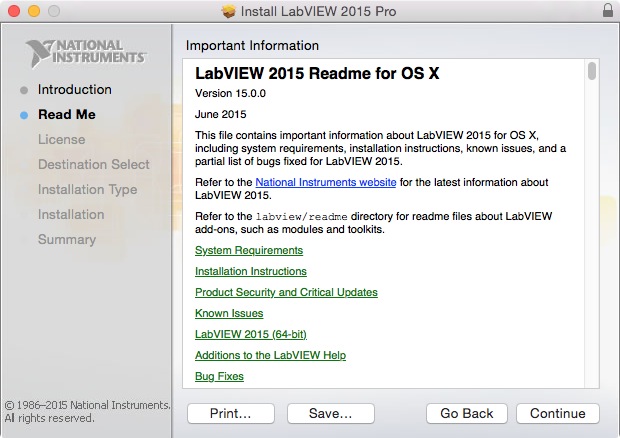Open Additions to the LabVIEW Help link

270,355
